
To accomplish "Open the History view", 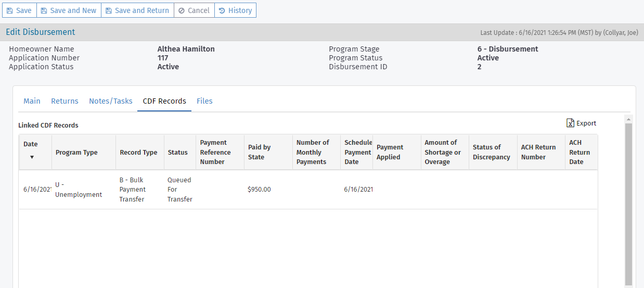I will (235, 10).
